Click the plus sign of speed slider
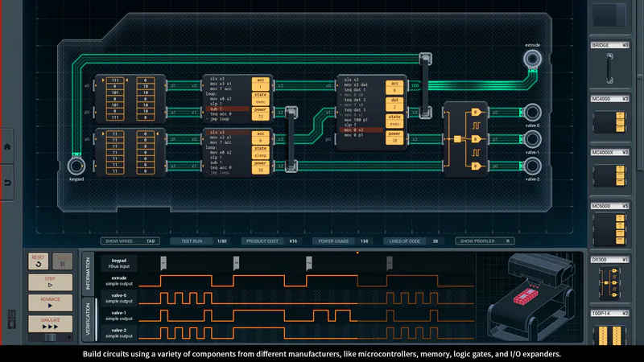Viewport: 644px width, 362px height. click(x=69, y=337)
